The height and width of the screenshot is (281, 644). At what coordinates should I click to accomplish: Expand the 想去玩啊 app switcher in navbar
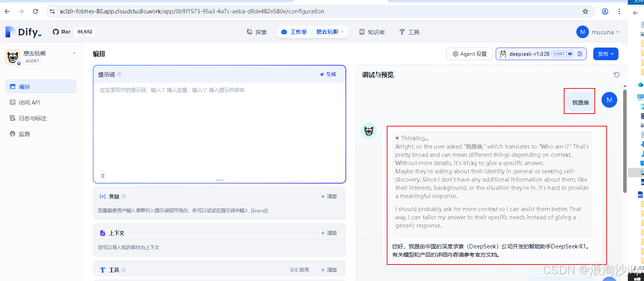[330, 32]
